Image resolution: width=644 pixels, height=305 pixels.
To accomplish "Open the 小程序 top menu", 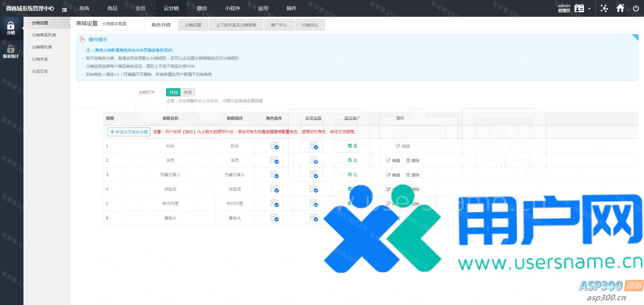I will point(232,8).
